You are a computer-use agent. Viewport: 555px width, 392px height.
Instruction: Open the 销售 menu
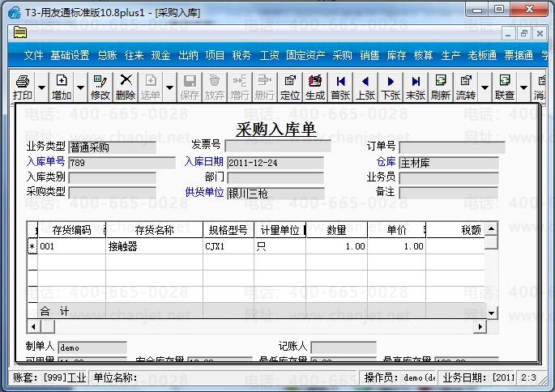(x=369, y=55)
